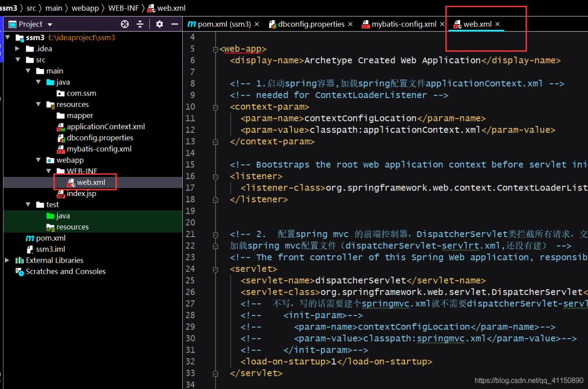Expand the .idea folder

click(x=18, y=49)
